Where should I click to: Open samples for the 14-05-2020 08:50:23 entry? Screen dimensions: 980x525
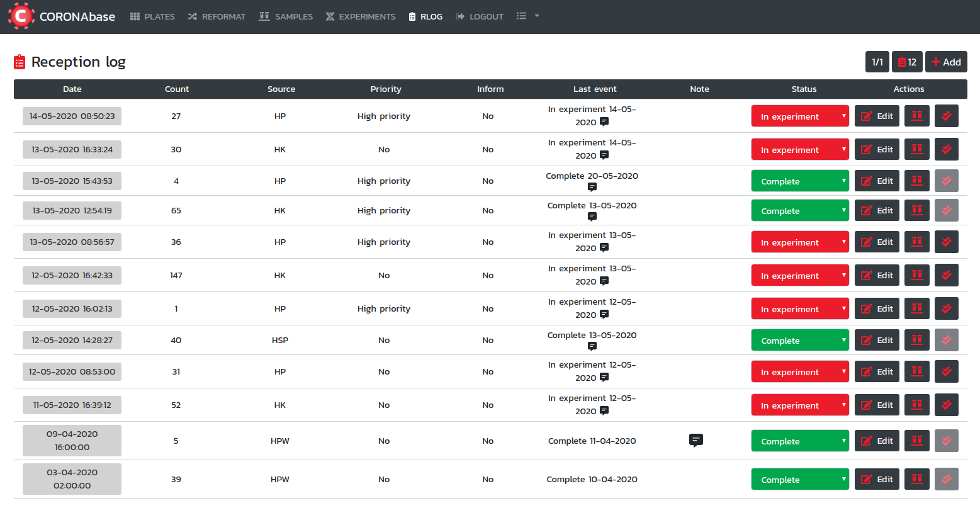click(916, 116)
